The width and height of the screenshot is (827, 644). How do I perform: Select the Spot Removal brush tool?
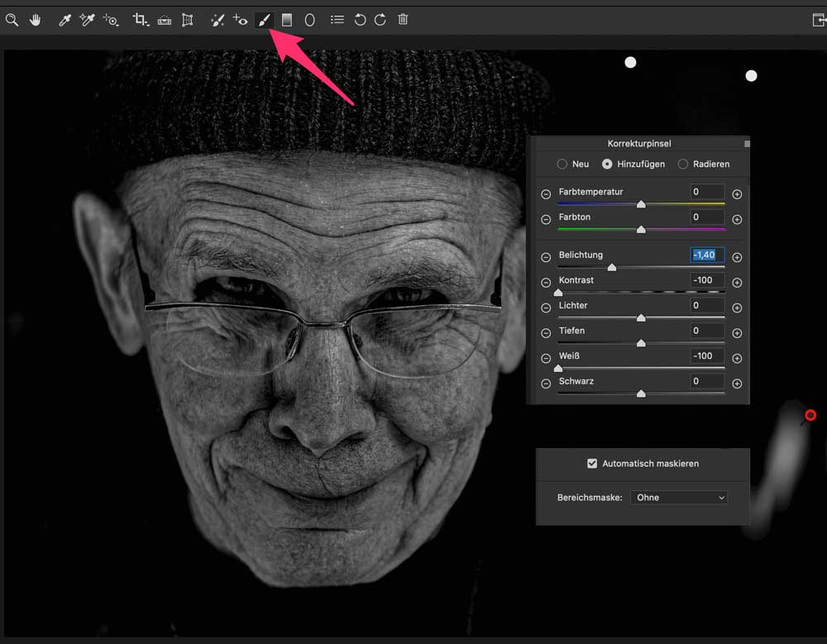point(217,20)
